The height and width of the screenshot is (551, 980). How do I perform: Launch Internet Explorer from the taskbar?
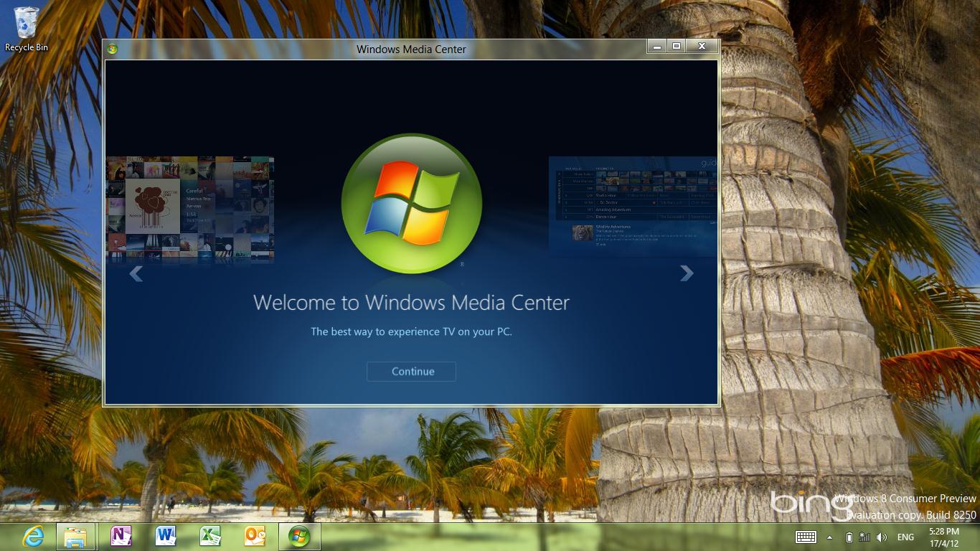point(33,537)
